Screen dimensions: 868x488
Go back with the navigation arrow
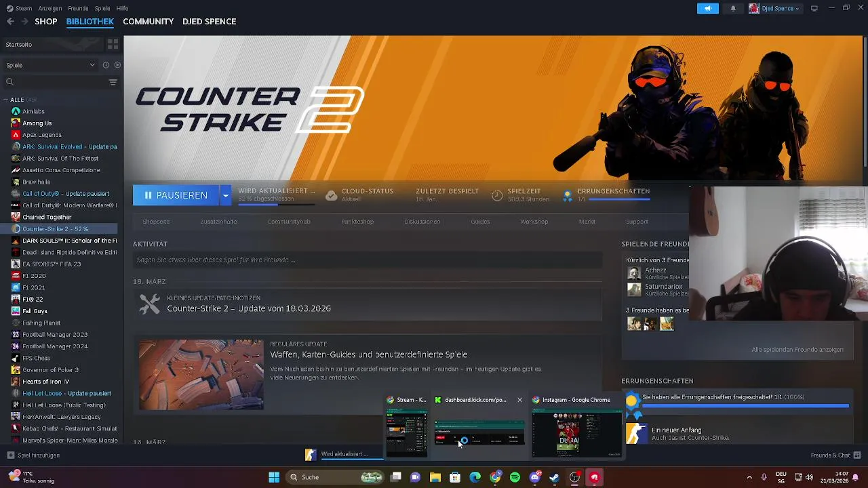click(x=10, y=22)
